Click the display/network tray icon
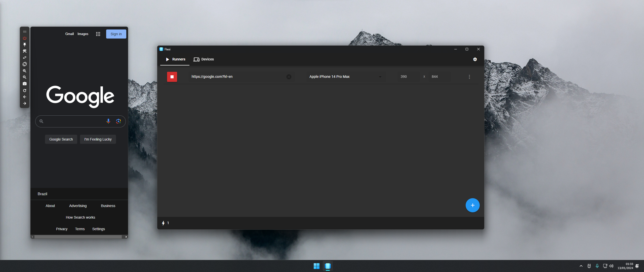The image size is (644, 272). 605,266
